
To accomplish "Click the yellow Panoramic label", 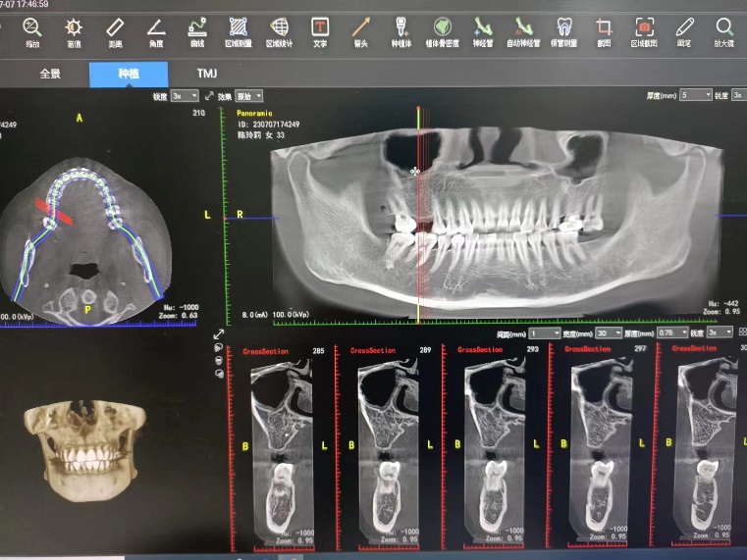I will coord(255,113).
